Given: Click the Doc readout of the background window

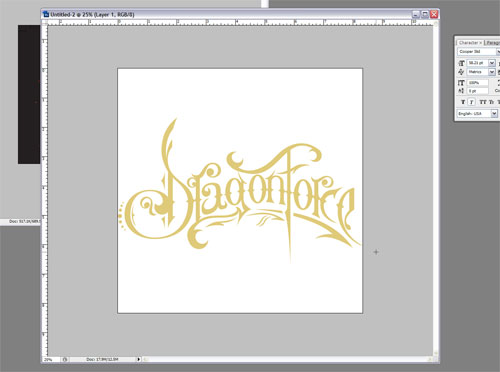Looking at the screenshot, I should coord(24,221).
